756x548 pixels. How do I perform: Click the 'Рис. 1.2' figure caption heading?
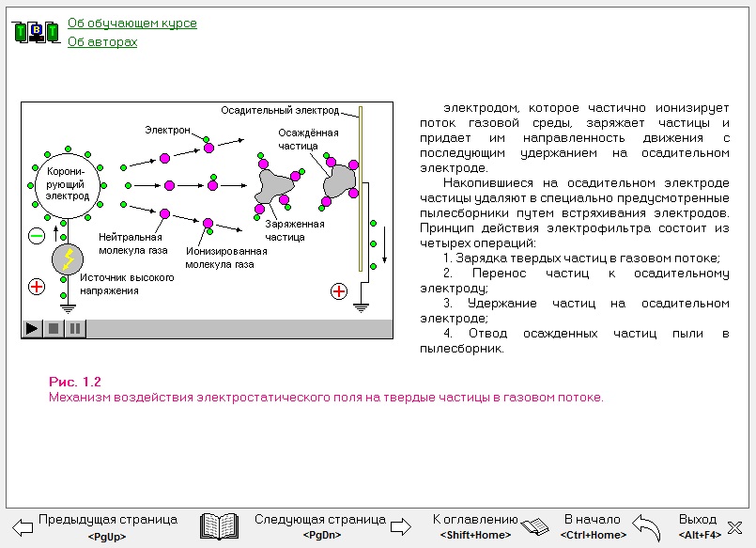point(75,382)
